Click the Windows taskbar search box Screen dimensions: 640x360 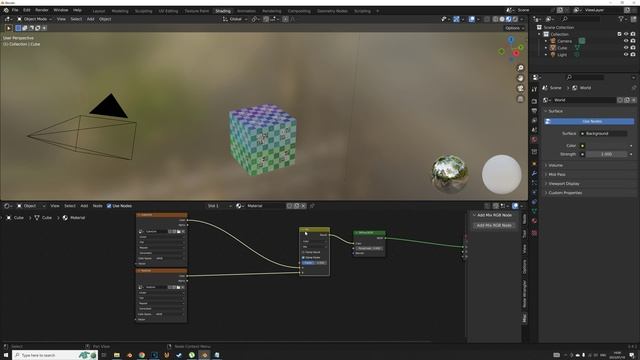coord(55,355)
